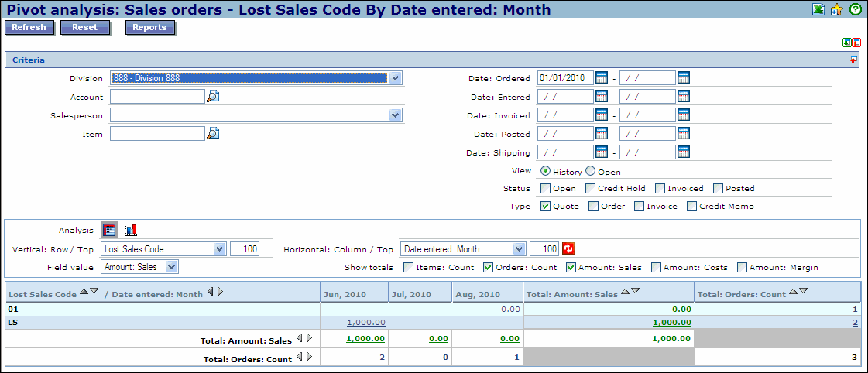Open calendar for Date Shipping end

coord(683,152)
